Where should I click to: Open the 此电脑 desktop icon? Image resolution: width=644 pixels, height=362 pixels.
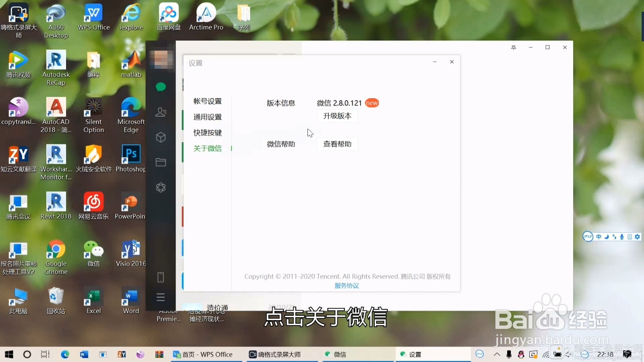(19, 300)
